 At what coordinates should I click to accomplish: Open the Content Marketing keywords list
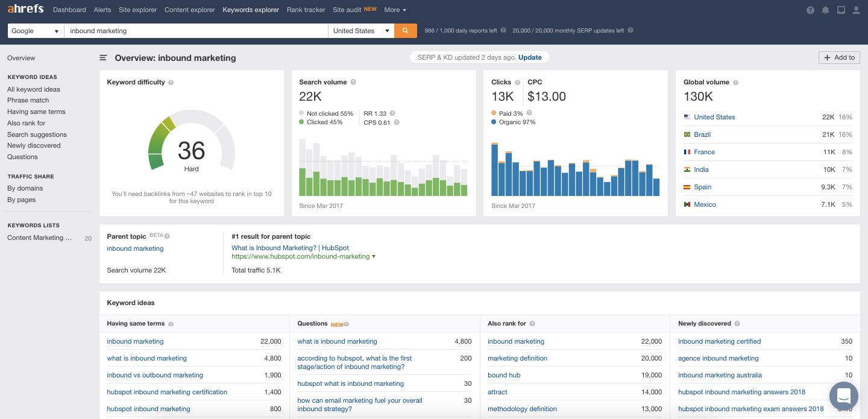click(x=40, y=238)
